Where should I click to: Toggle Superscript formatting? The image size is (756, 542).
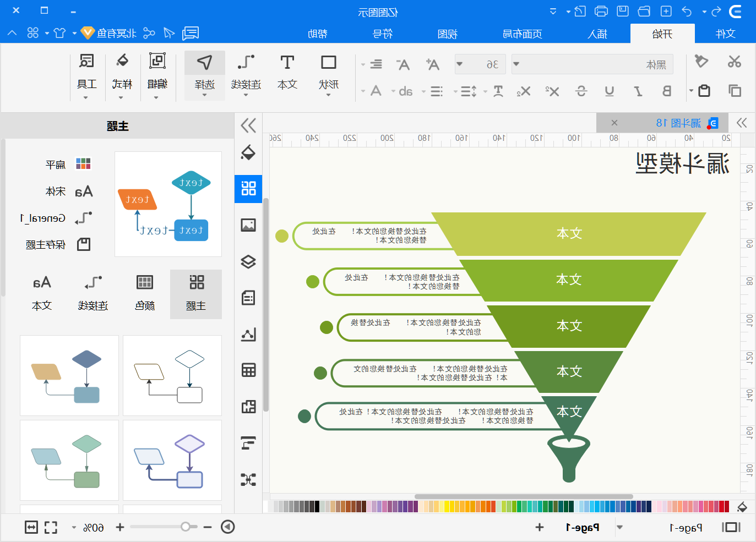coord(552,91)
